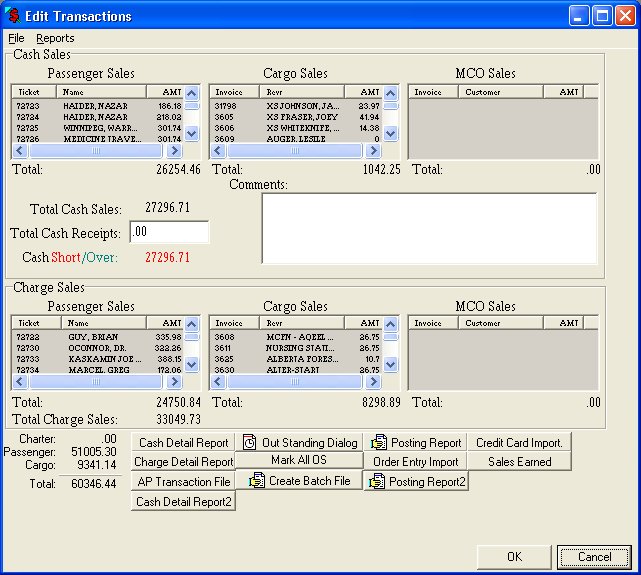This screenshot has width=641, height=575.
Task: Click Order Entry Import
Action: point(415,462)
